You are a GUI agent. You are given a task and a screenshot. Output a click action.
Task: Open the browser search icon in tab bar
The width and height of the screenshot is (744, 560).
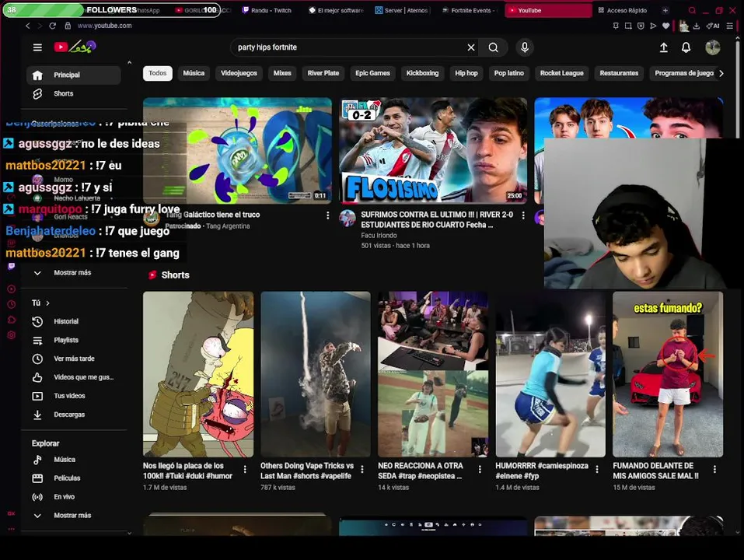tap(692, 10)
